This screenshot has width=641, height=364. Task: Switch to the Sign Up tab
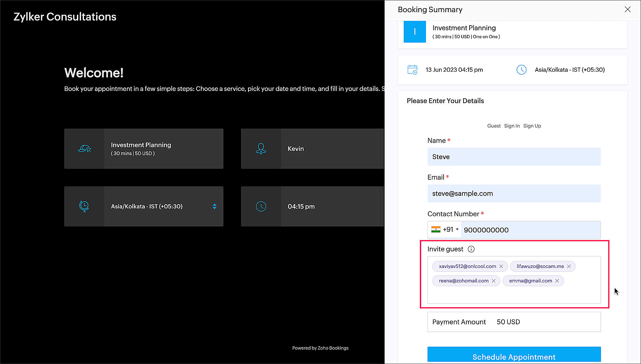[532, 126]
